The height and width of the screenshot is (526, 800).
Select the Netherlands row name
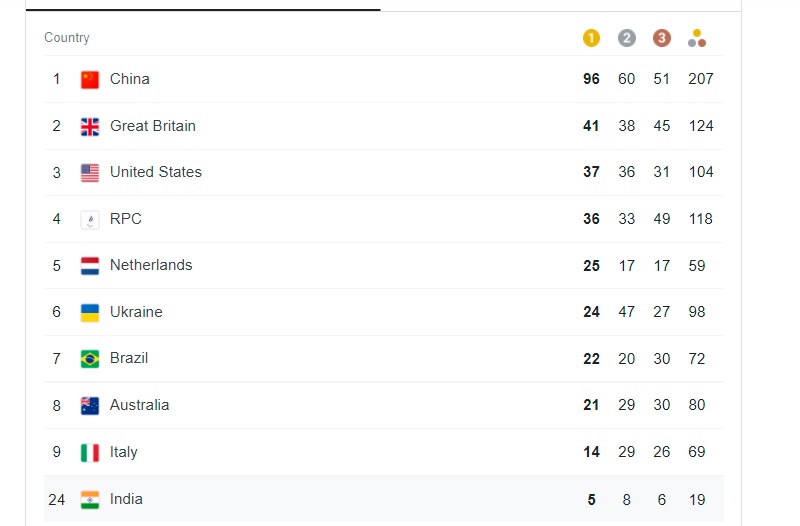(151, 265)
